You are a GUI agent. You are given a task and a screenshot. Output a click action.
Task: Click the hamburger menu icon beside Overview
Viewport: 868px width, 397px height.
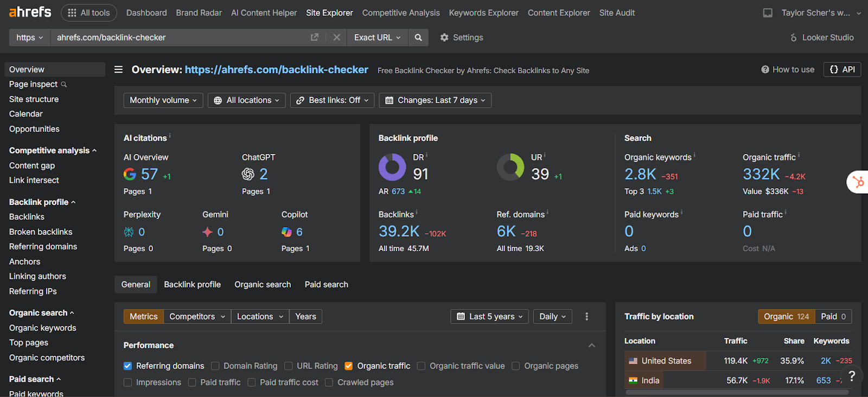pos(118,69)
